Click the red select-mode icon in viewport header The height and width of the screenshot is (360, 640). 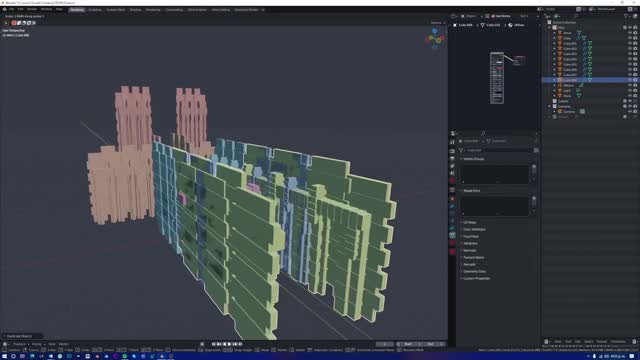click(14, 23)
